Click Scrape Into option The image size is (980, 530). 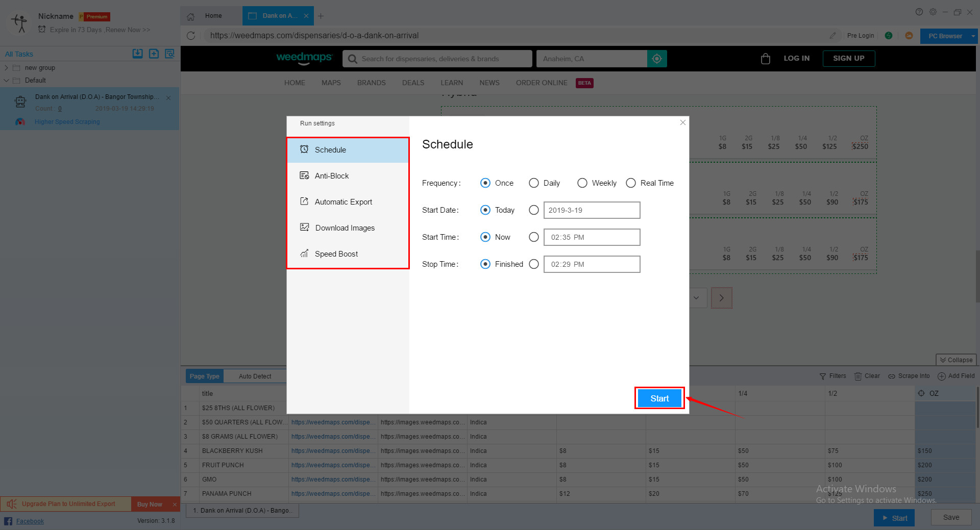909,376
